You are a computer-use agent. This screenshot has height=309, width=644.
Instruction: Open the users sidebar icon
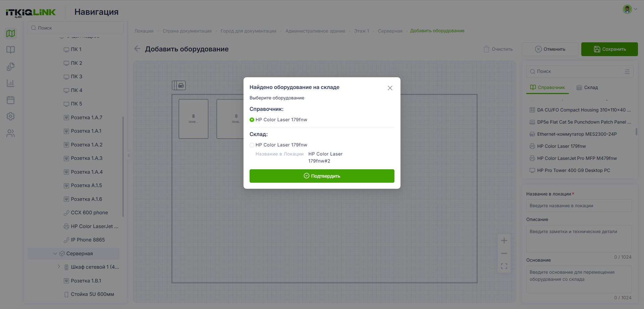(11, 133)
